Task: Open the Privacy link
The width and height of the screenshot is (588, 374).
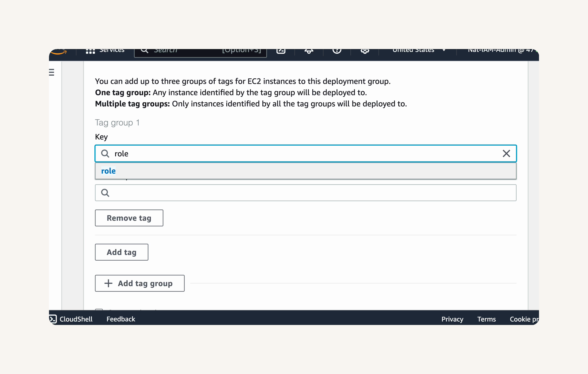Action: pyautogui.click(x=452, y=319)
